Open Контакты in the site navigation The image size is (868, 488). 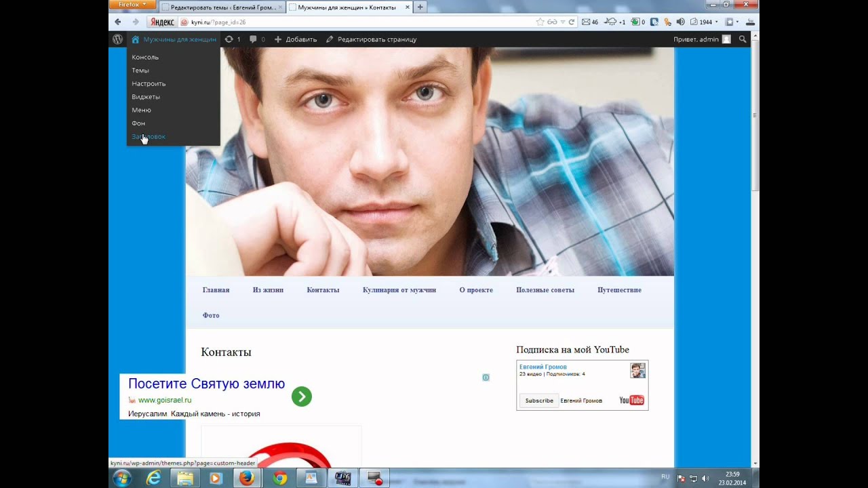[323, 290]
